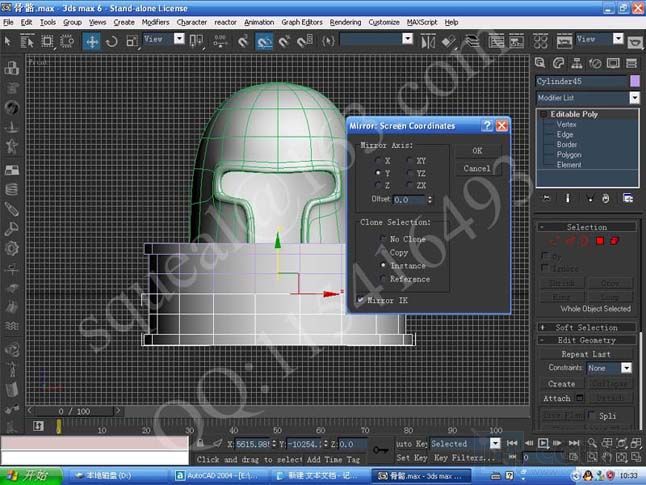Open the Constraints None dropdown
This screenshot has height=485, width=646.
coord(626,368)
